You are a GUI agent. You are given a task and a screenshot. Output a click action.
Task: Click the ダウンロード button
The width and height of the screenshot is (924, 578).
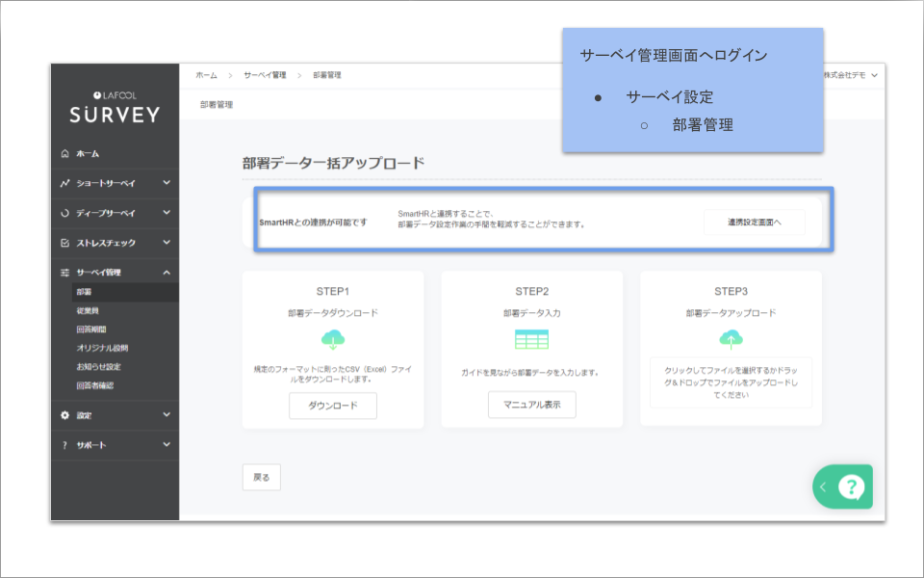coord(333,406)
